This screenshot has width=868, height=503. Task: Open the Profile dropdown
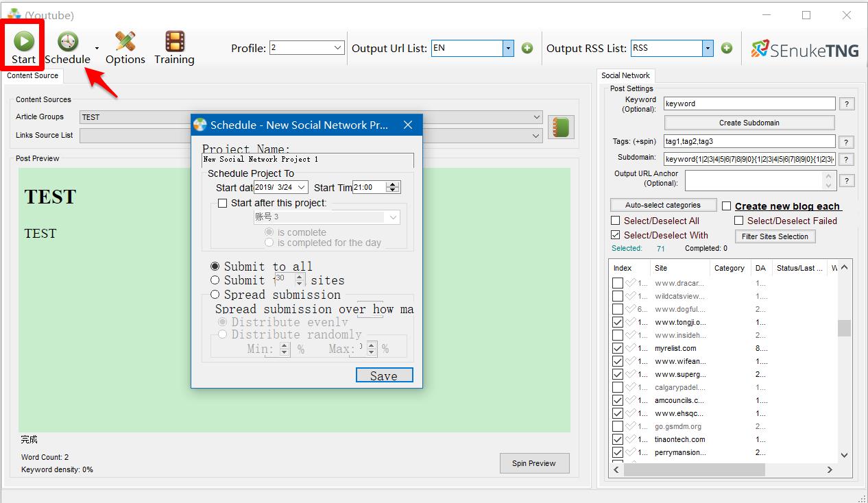pyautogui.click(x=338, y=48)
